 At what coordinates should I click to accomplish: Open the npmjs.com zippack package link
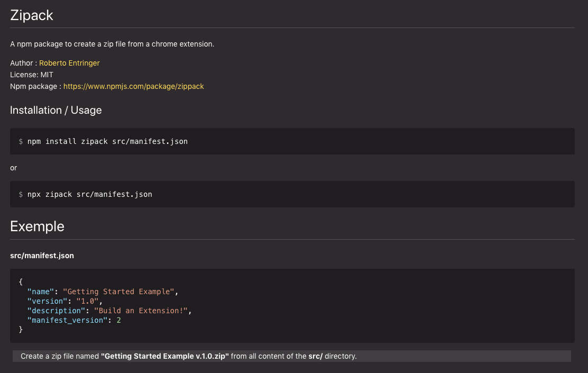point(133,86)
